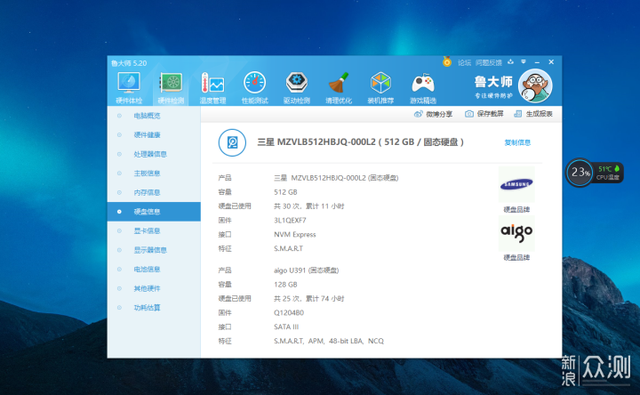The image size is (640, 395).
Task: Click the 512 GB capacity value
Action: tap(285, 192)
